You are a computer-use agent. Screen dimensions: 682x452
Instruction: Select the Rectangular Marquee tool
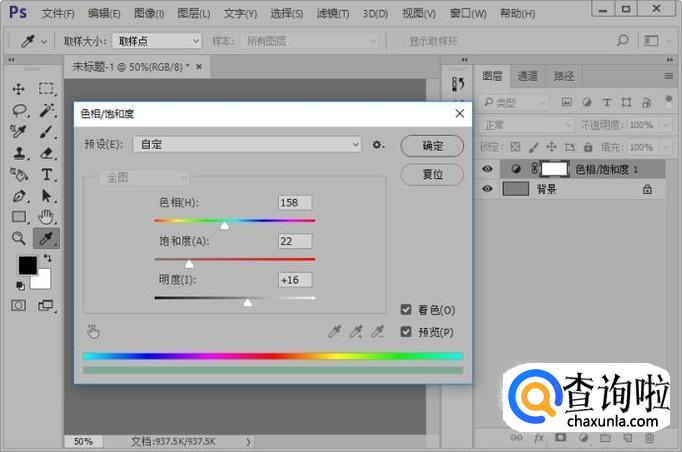(46, 89)
